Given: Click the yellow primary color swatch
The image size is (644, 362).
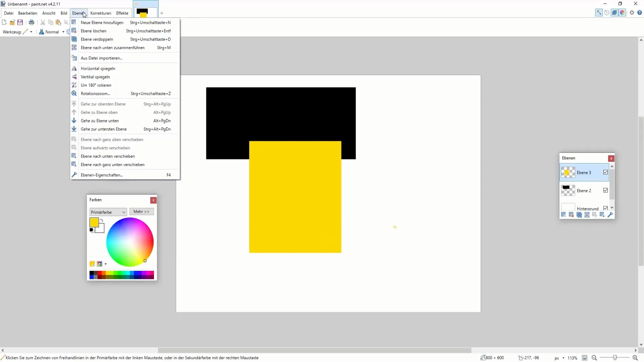Looking at the screenshot, I should click(x=94, y=222).
